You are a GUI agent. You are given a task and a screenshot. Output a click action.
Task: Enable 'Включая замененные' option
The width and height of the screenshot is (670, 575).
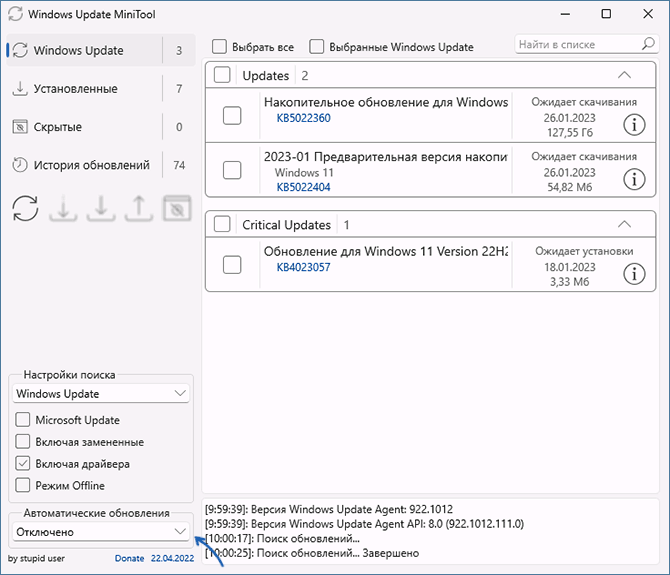pyautogui.click(x=23, y=441)
